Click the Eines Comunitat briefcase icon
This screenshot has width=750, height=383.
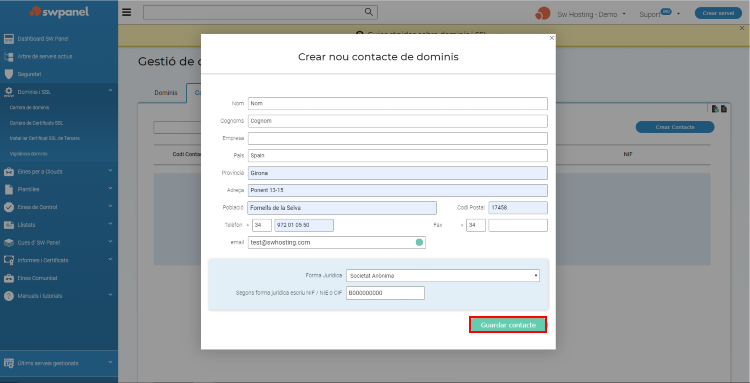(9, 278)
